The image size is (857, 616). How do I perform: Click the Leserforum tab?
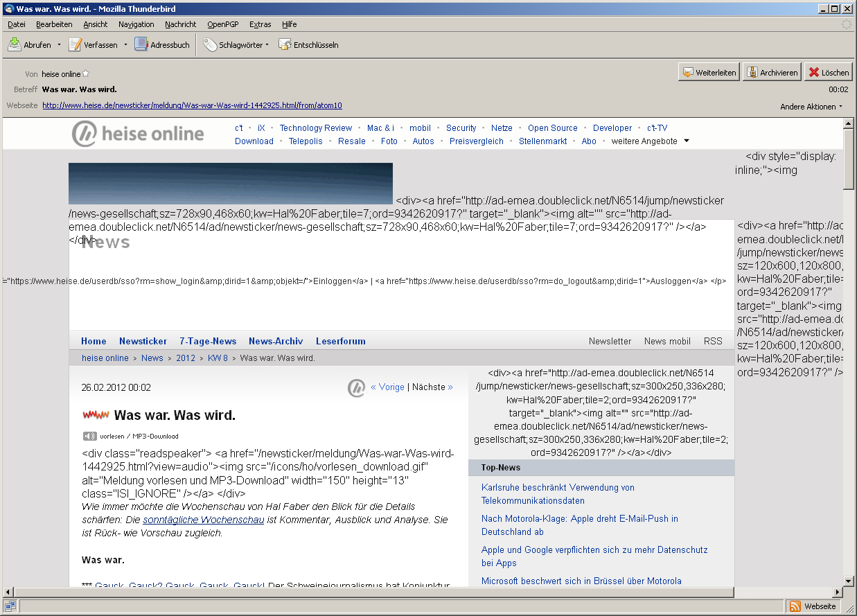pyautogui.click(x=341, y=341)
